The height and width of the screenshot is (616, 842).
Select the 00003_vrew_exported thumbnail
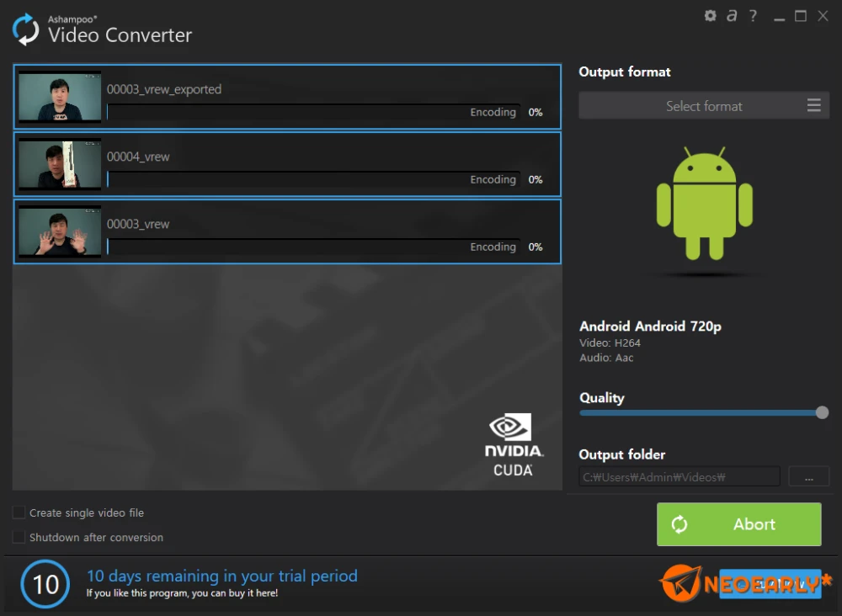click(60, 97)
